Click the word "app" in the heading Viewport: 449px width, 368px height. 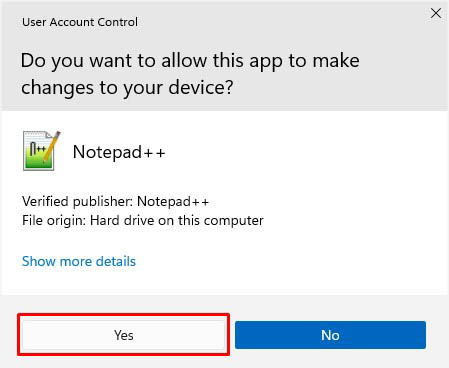(265, 62)
